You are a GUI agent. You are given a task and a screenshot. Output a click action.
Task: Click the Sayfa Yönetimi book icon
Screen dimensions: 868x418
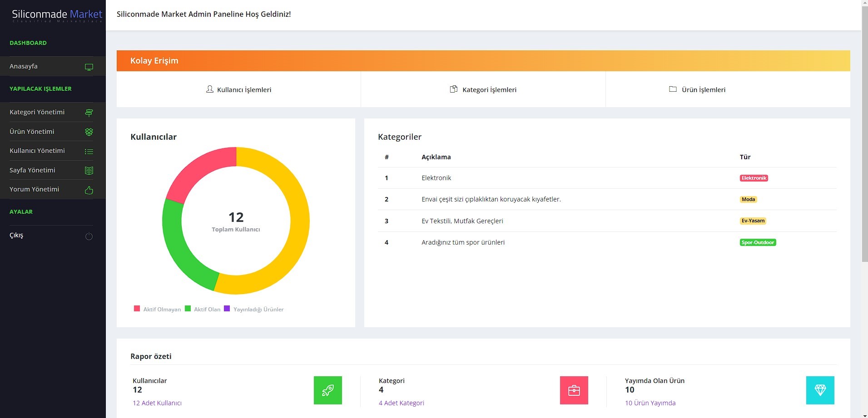click(x=89, y=171)
